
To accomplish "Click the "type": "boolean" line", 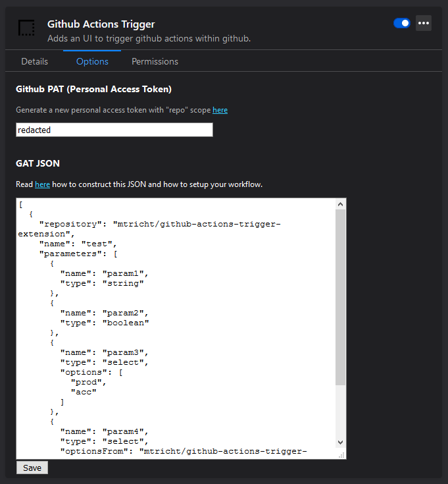I will (105, 323).
